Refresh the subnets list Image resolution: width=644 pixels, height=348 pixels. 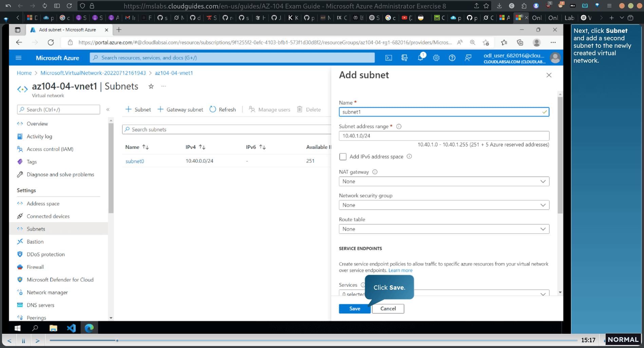tap(223, 109)
